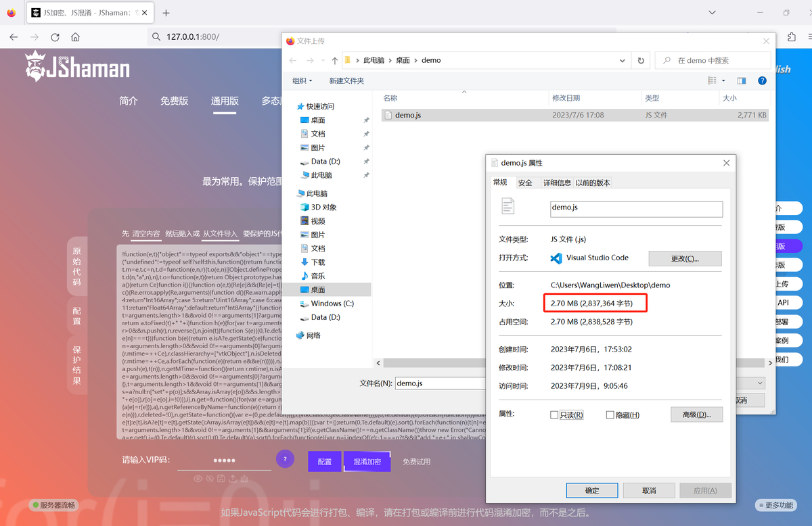Viewport: 812px width, 526px height.
Task: Click purple 配置 button beside 混淆加密
Action: point(325,461)
